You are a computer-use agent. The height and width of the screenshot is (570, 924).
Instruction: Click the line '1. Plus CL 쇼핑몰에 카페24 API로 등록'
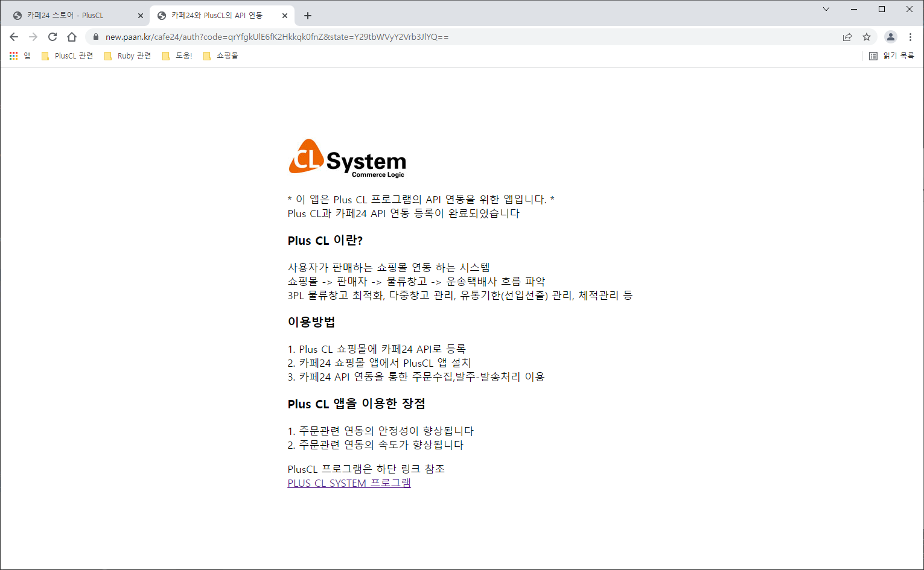(x=377, y=349)
